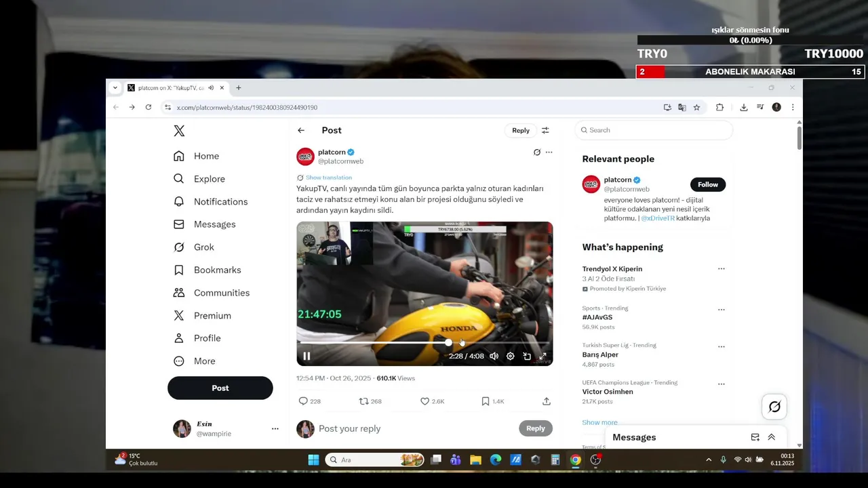Open options for #AJAvGS trend
The width and height of the screenshot is (868, 488).
pos(721,310)
